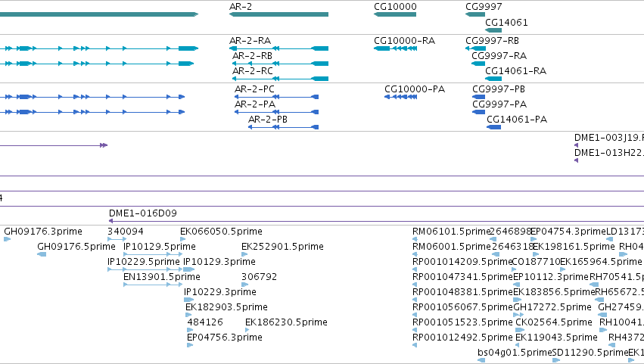Click the AR-2-PC protein label
The width and height of the screenshot is (644, 364).
[254, 89]
